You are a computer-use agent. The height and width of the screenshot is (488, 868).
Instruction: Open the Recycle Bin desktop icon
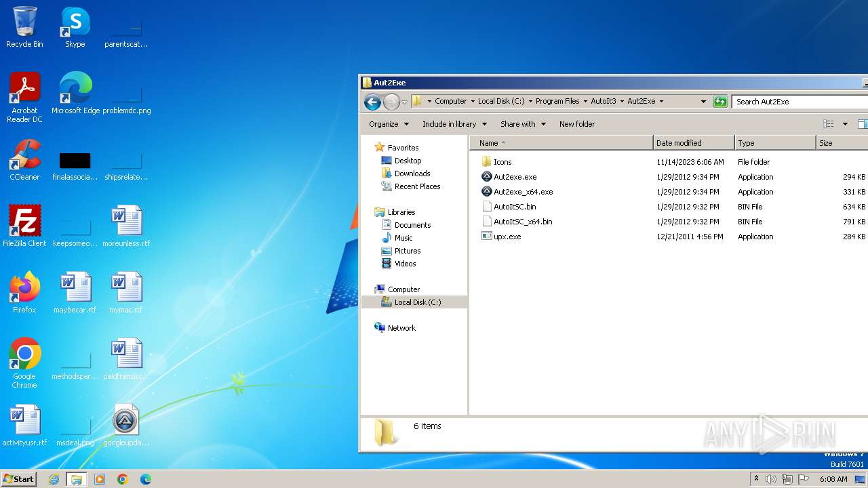pyautogui.click(x=24, y=27)
